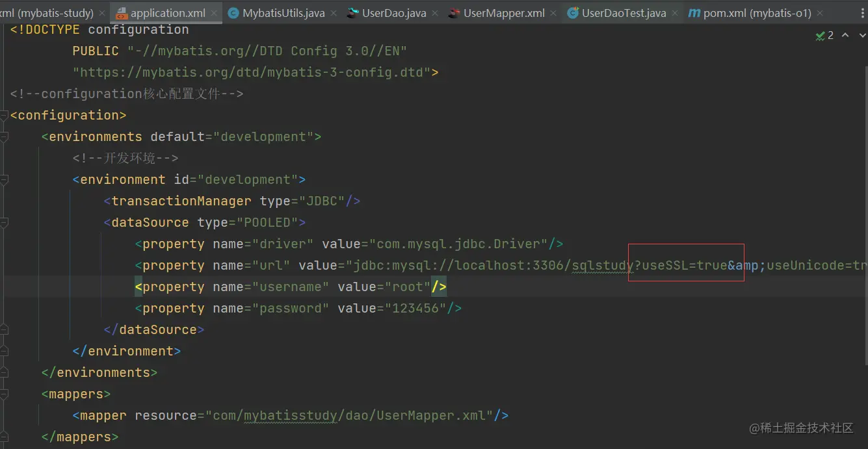The height and width of the screenshot is (449, 868).
Task: Fold at the closing environments tag marker
Action: [4, 372]
